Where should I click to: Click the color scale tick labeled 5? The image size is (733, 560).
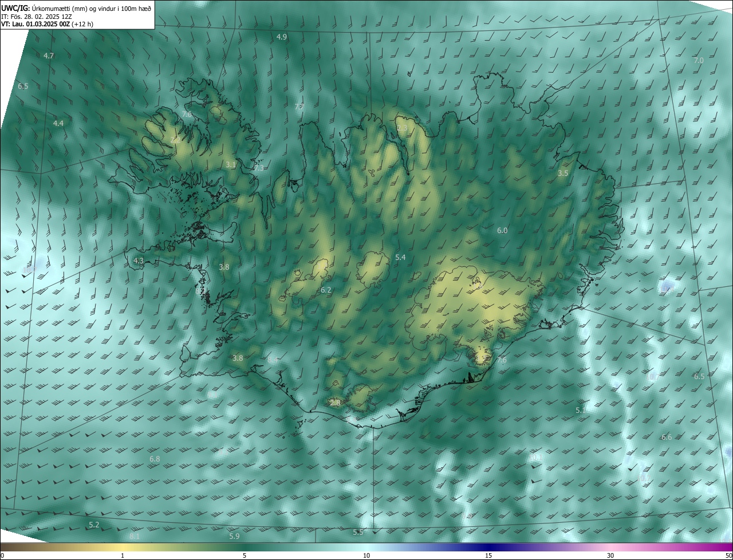point(245,555)
